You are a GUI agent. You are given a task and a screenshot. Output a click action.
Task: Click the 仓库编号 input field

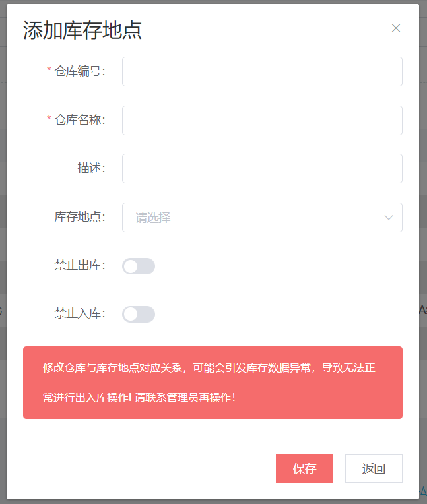point(262,71)
